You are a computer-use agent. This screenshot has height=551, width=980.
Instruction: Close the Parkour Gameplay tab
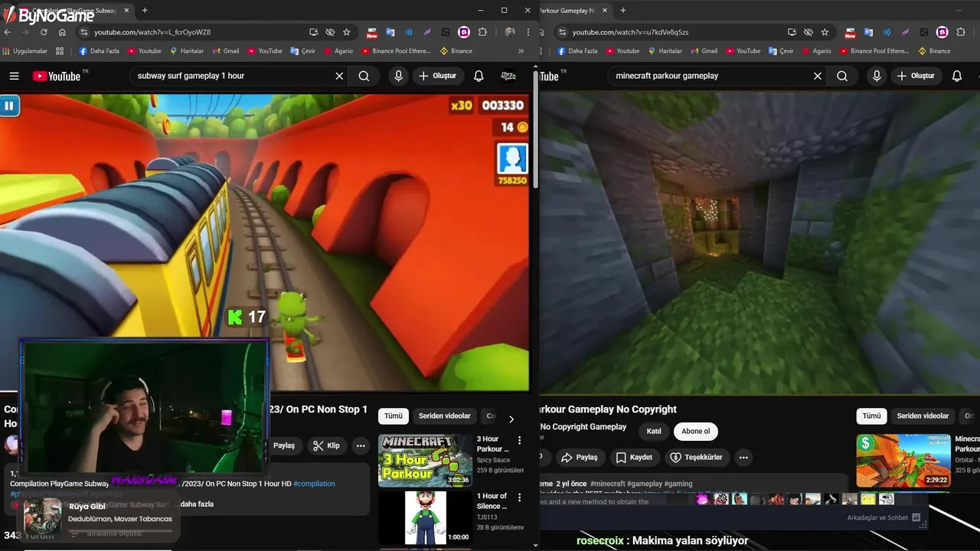(605, 10)
